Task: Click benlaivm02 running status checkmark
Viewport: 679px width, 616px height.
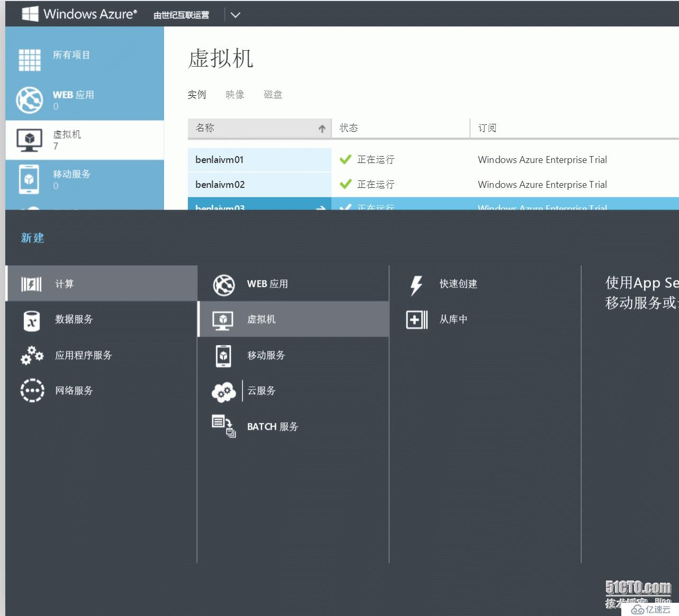Action: tap(346, 184)
